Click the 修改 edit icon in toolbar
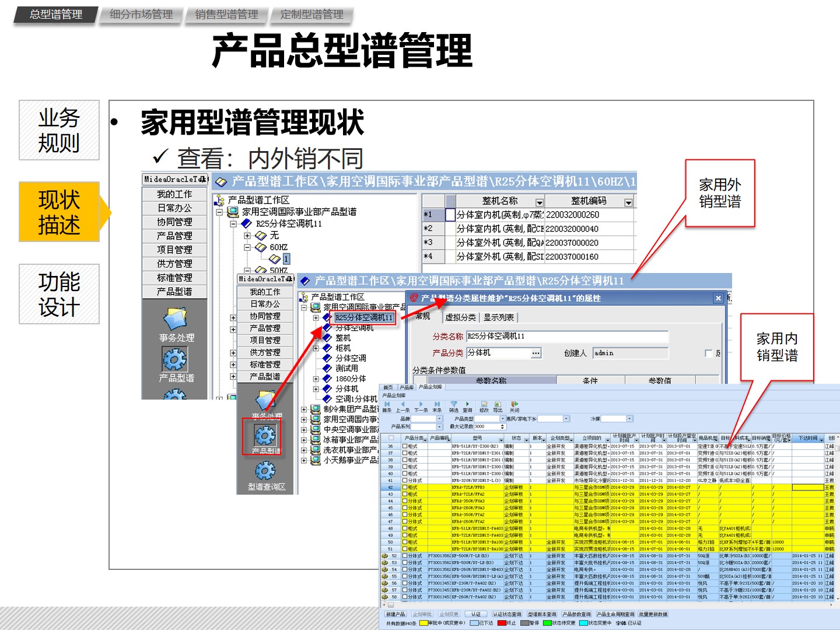This screenshot has width=840, height=630. [484, 404]
